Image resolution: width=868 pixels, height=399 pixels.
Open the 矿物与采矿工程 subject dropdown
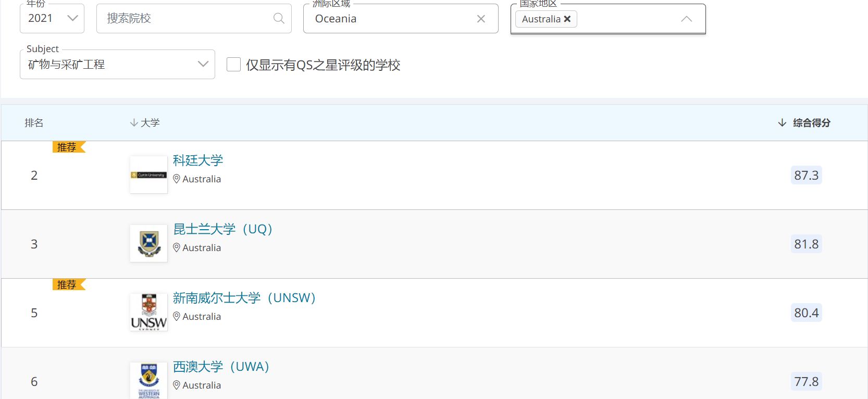117,64
